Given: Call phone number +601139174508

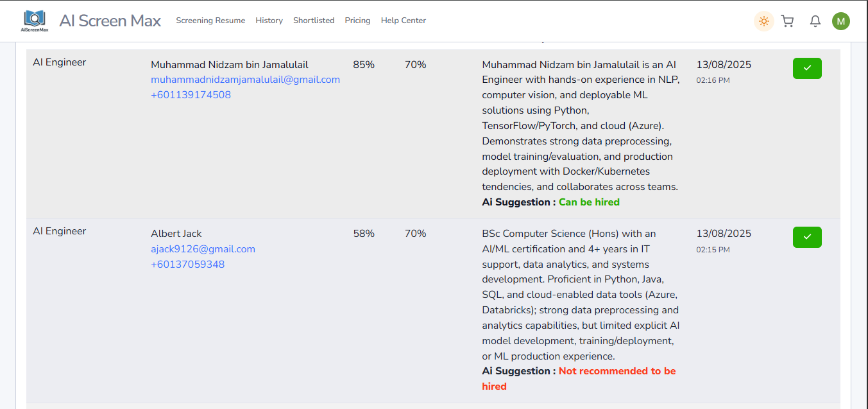Looking at the screenshot, I should tap(191, 95).
